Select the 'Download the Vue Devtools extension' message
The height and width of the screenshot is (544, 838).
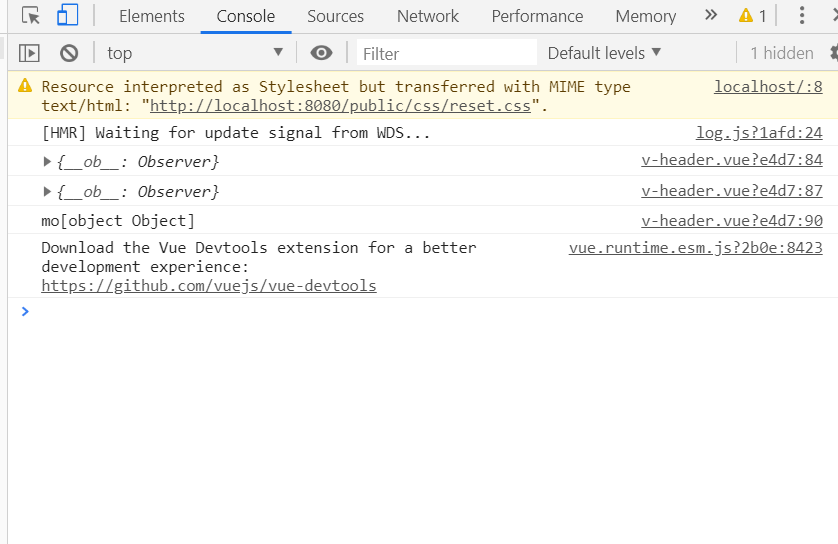point(259,258)
